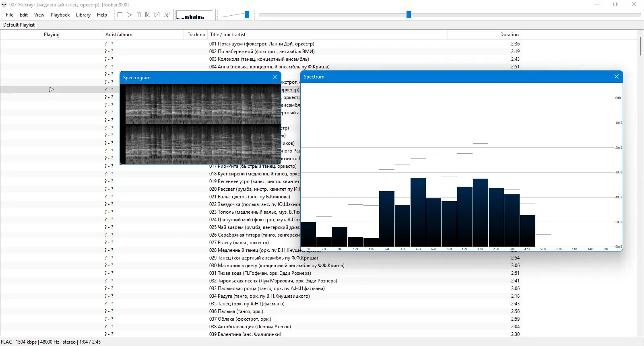Click the 3:06 duration of track 030

click(515, 266)
